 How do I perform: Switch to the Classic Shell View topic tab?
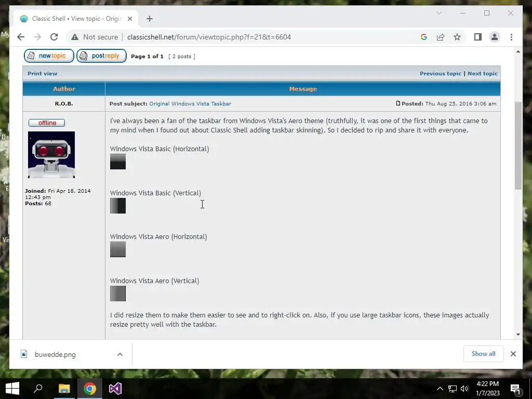pyautogui.click(x=76, y=19)
